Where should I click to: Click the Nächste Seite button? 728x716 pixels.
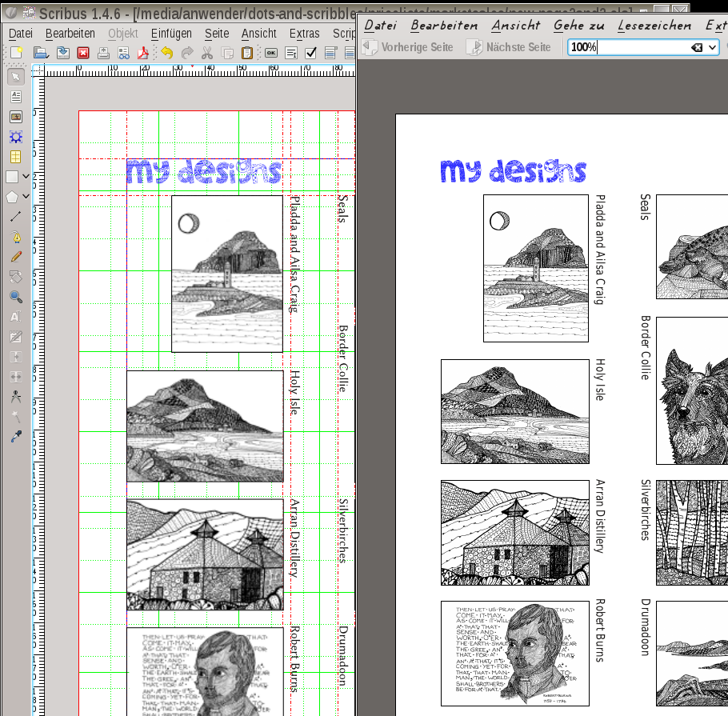click(510, 47)
